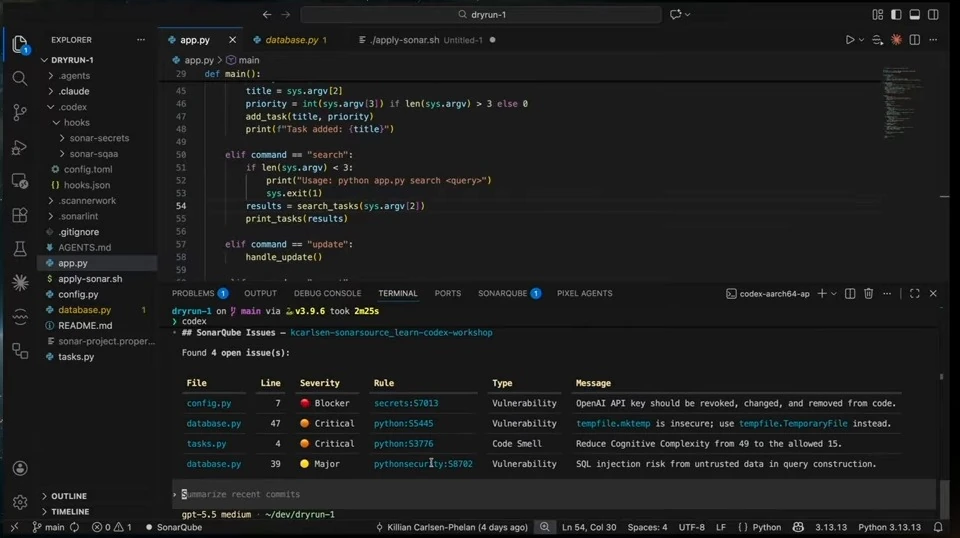The image size is (960, 538).
Task: Split the editor right
Action: tap(915, 40)
